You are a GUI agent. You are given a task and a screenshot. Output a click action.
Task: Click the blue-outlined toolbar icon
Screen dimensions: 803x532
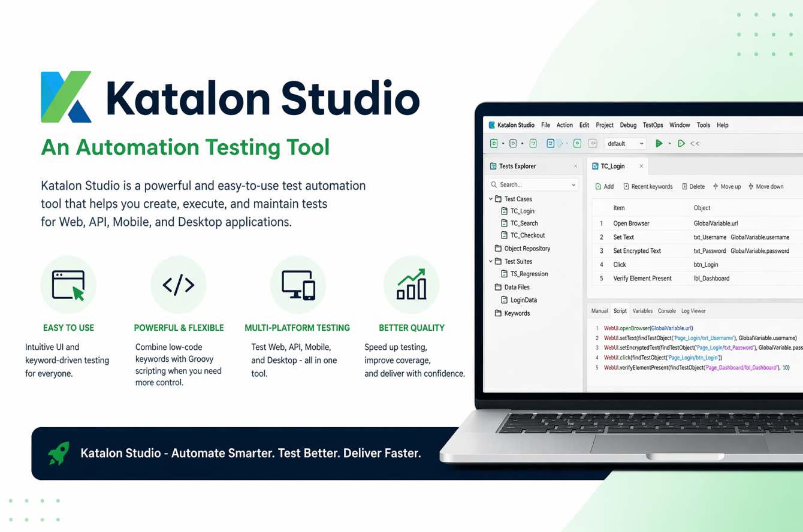(x=550, y=144)
